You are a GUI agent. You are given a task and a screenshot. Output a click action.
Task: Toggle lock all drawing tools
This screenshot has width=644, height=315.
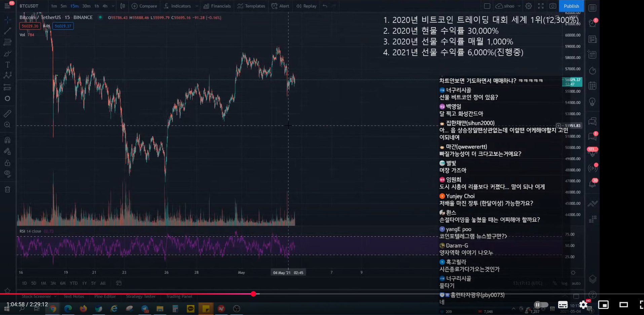click(x=7, y=163)
